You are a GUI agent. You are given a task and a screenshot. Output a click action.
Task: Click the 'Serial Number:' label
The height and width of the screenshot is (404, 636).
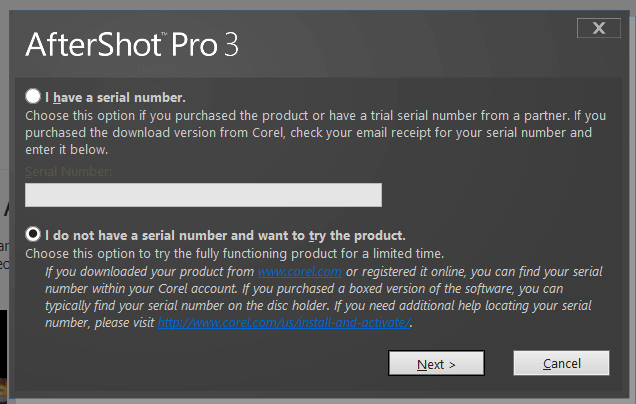point(69,172)
